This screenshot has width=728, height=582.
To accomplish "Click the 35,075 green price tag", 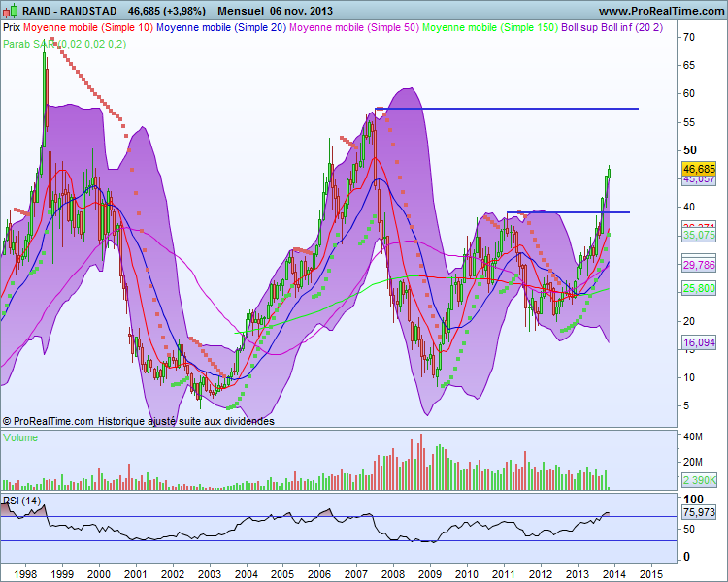I will pos(699,235).
